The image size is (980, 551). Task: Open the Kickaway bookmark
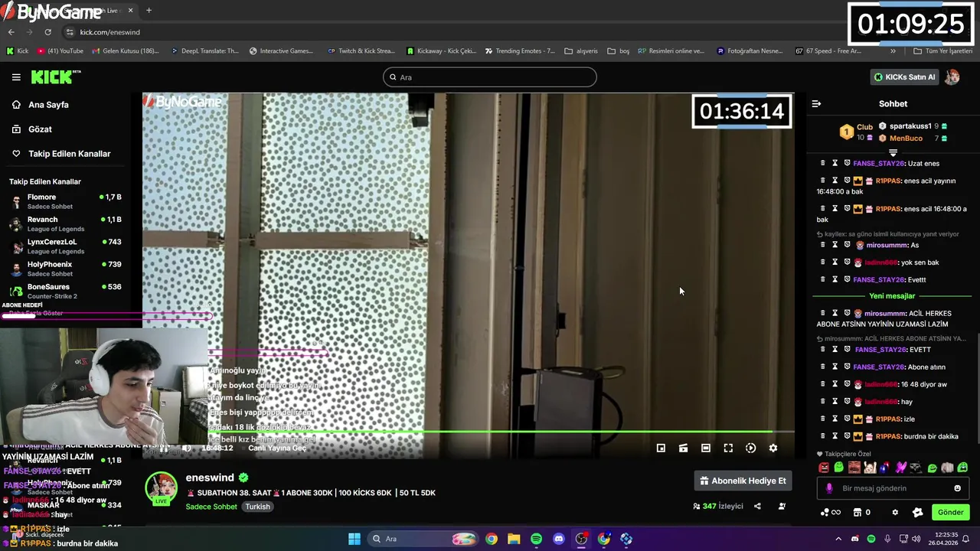pyautogui.click(x=441, y=51)
